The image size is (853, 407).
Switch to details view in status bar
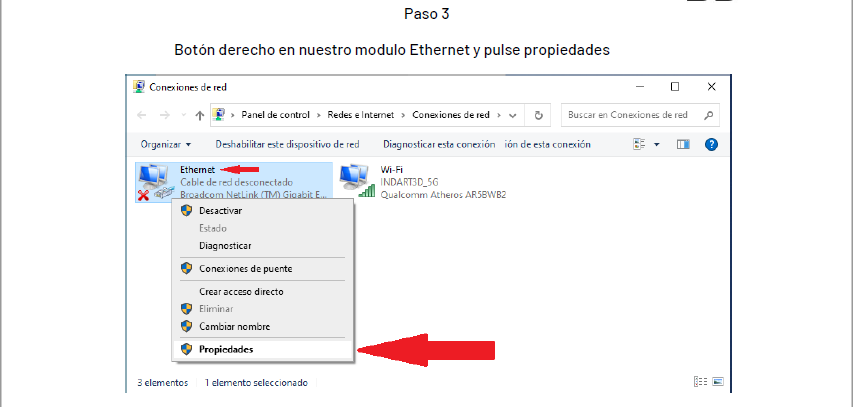coord(701,382)
